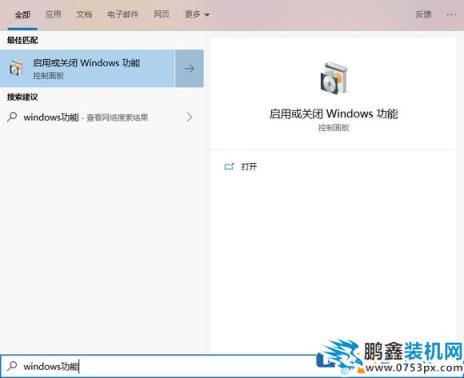
Task: Click the 反馈 feedback button
Action: tap(423, 14)
